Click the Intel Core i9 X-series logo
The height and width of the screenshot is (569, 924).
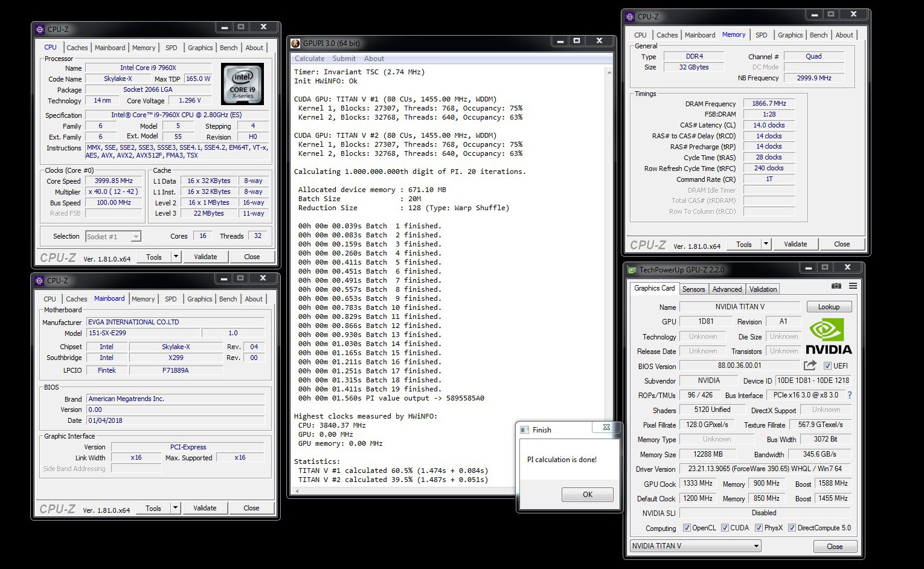242,84
